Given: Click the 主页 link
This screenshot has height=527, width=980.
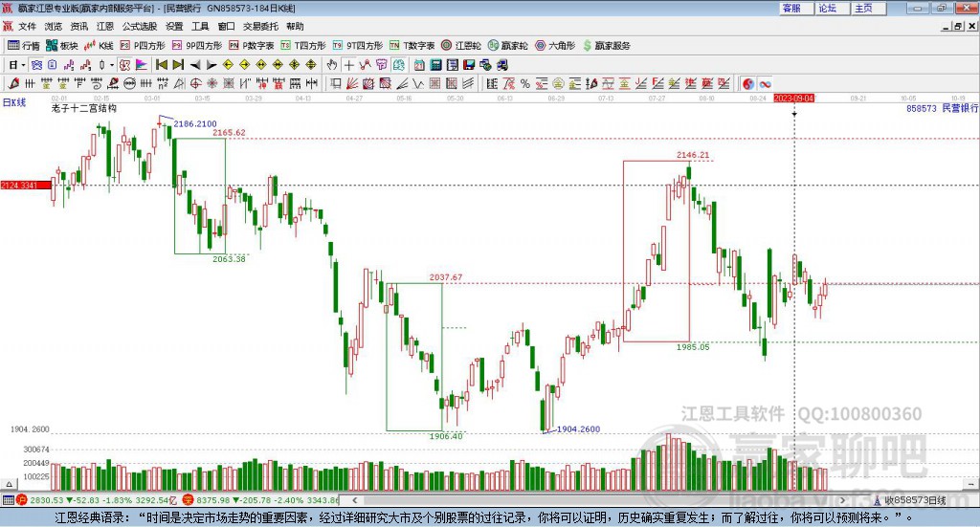Looking at the screenshot, I should pos(868,8).
